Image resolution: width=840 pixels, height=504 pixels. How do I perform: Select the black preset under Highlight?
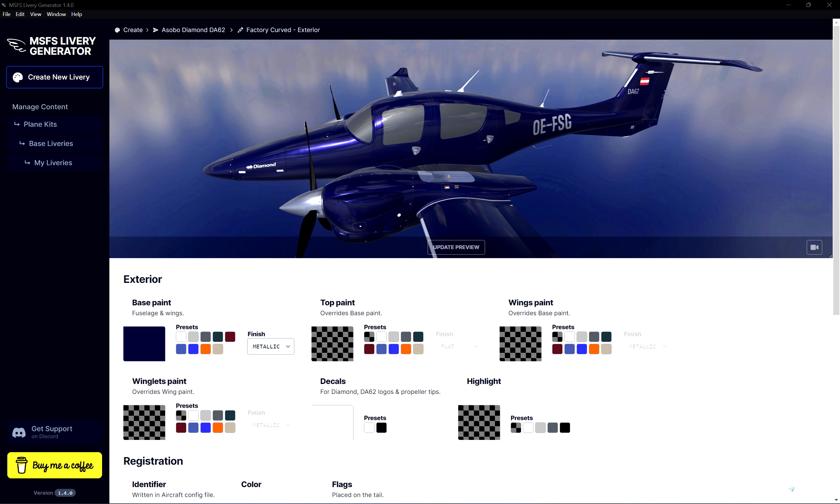[x=565, y=428]
